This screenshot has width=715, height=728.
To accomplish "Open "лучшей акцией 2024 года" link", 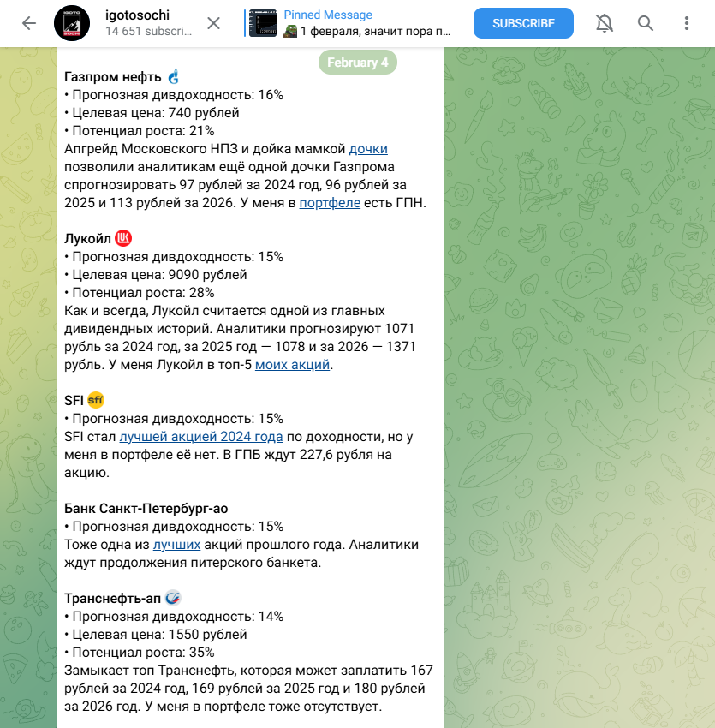I will point(201,437).
